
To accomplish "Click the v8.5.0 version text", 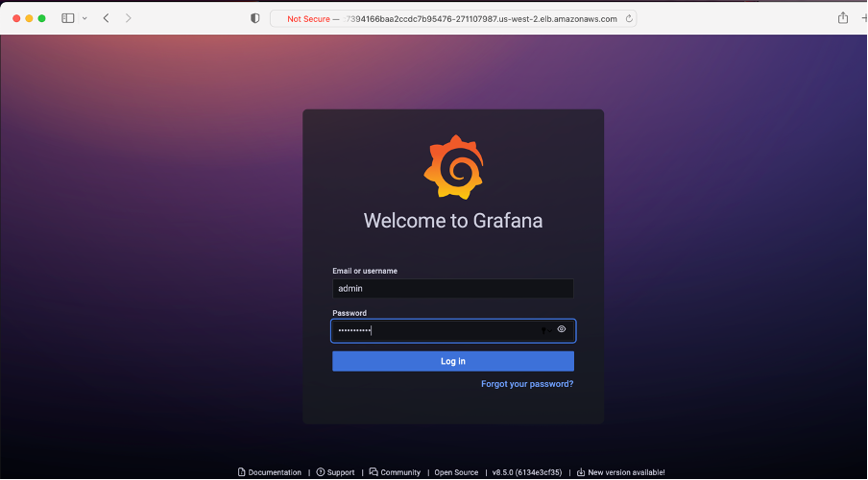I will [x=527, y=472].
